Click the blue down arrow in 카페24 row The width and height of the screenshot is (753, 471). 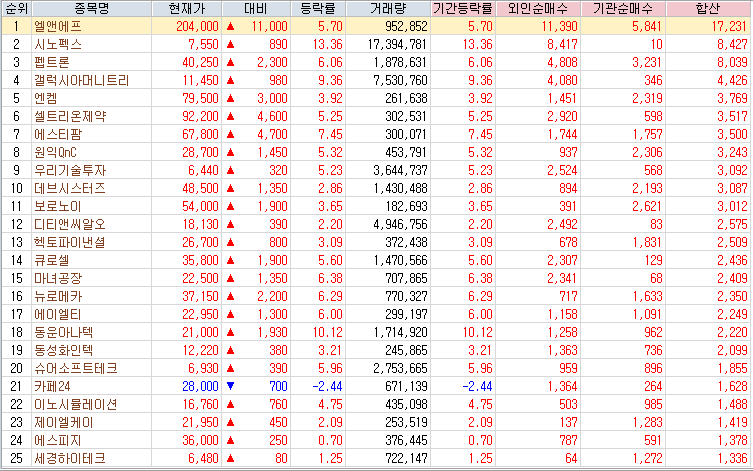click(231, 386)
